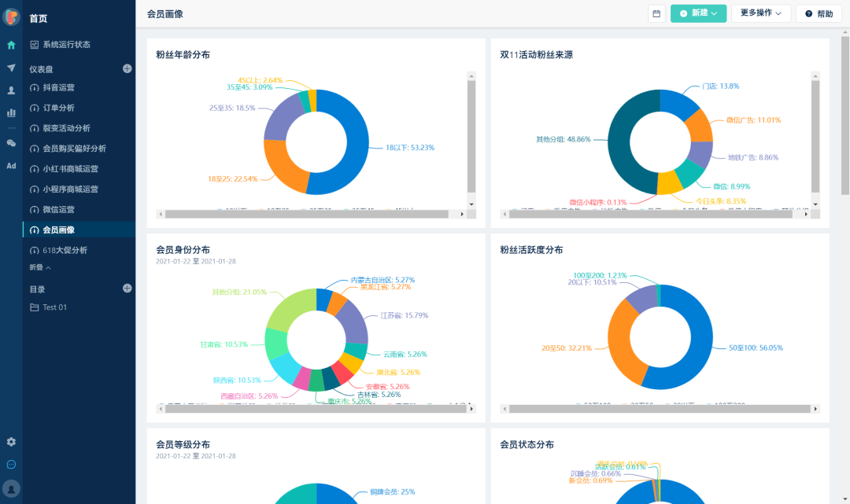This screenshot has height=504, width=850.
Task: Click down arrow in 粉丝年龄分布 chart scrollbar
Action: tap(471, 204)
